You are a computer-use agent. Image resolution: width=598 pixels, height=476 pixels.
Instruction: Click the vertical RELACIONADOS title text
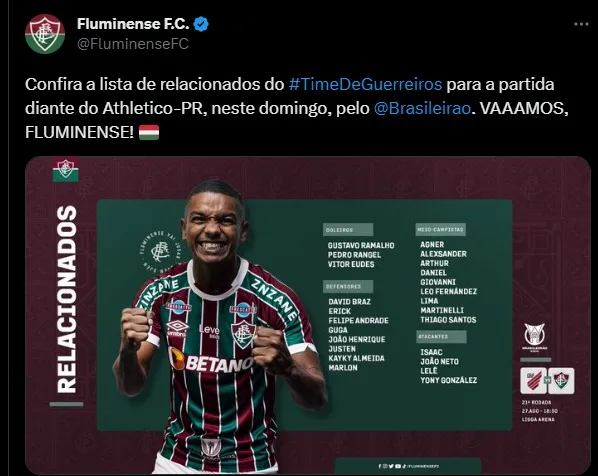67,299
